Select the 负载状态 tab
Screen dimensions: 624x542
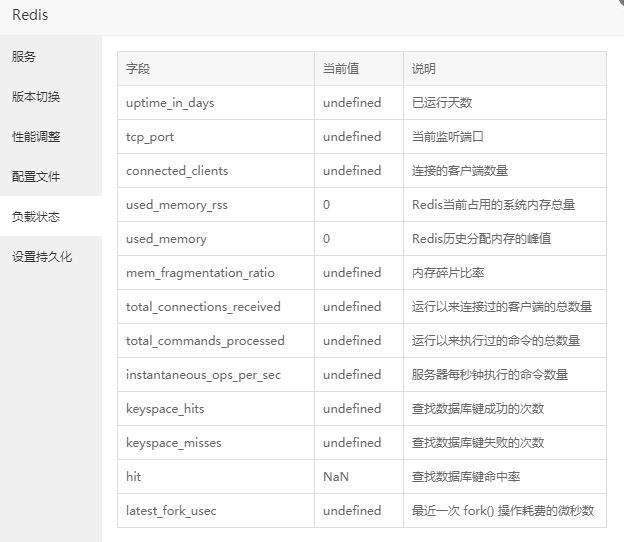coord(51,216)
